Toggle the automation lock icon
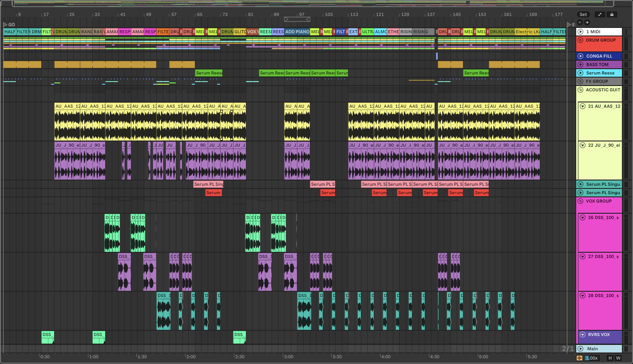The image size is (633, 364). tap(612, 14)
